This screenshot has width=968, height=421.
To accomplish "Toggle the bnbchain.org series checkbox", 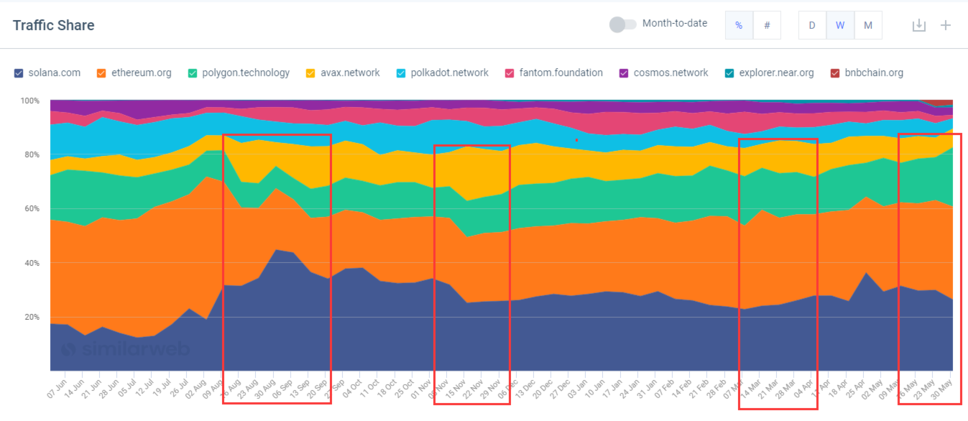I will [x=835, y=73].
